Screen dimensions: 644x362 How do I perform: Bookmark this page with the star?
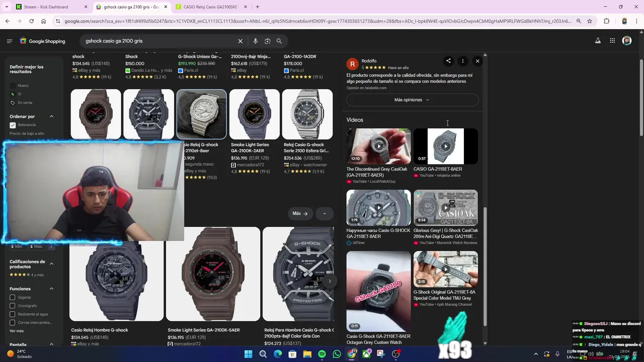point(590,21)
